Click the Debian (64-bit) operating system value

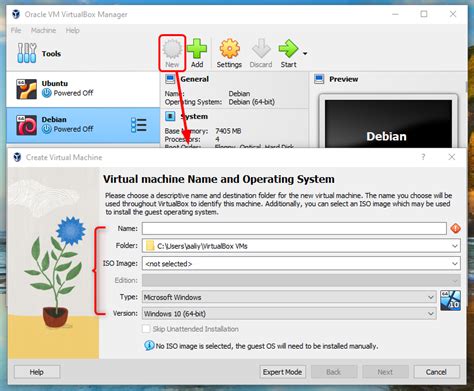[252, 102]
